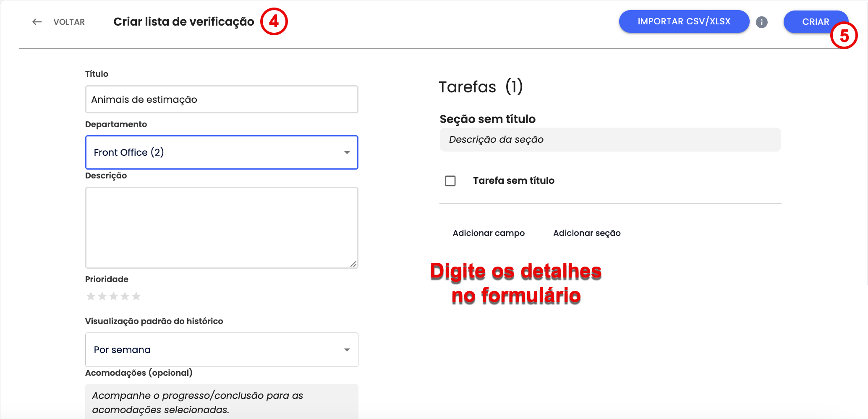The width and height of the screenshot is (868, 419).
Task: Edit the Descrição da seção field
Action: tap(610, 139)
